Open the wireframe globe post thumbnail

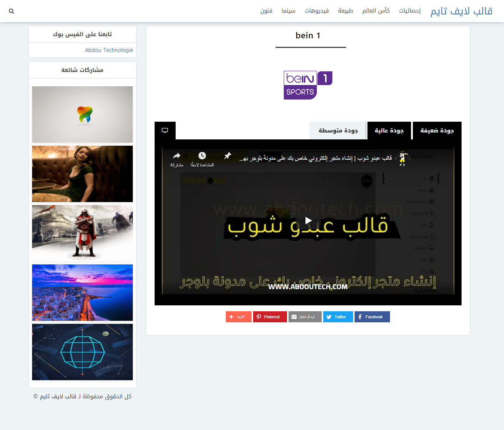pyautogui.click(x=82, y=352)
